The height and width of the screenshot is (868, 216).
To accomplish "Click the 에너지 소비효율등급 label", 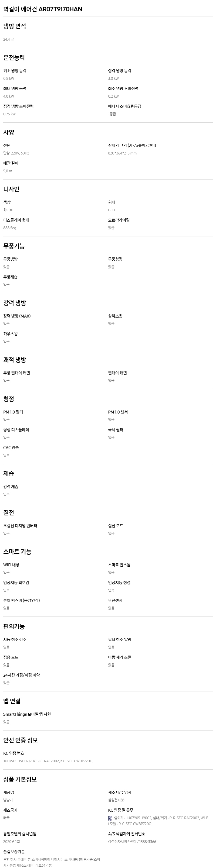I will [x=124, y=106].
